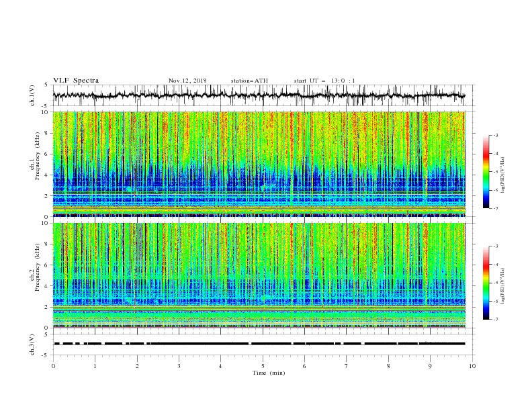The image size is (532, 411).
Task: Click the 'station=ATH' label
Action: pos(249,81)
